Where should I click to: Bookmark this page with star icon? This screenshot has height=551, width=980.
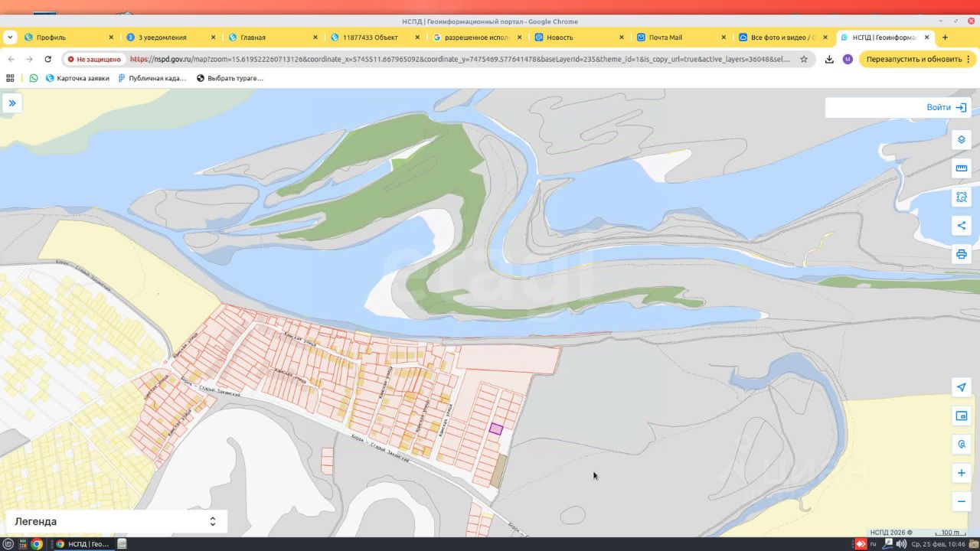pos(804,59)
